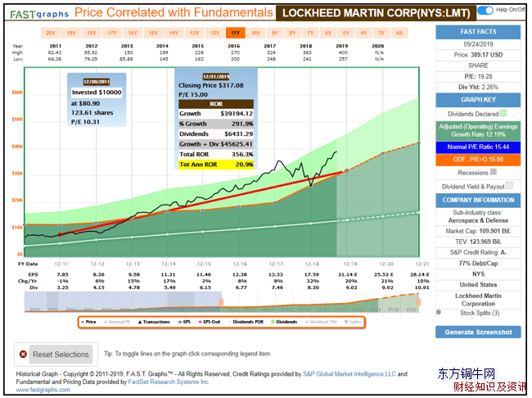Open FactSet Research Systems Inc. link
The image size is (532, 398).
pyautogui.click(x=169, y=382)
